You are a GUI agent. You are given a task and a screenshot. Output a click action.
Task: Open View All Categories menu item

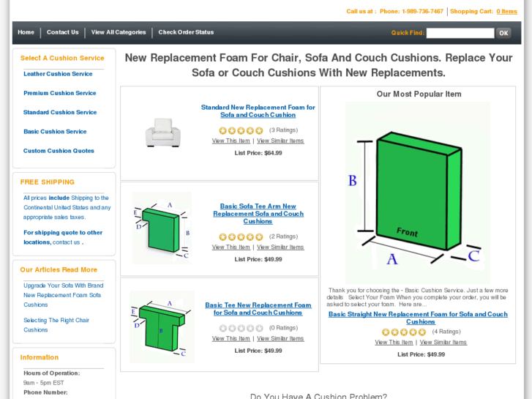[x=119, y=32]
